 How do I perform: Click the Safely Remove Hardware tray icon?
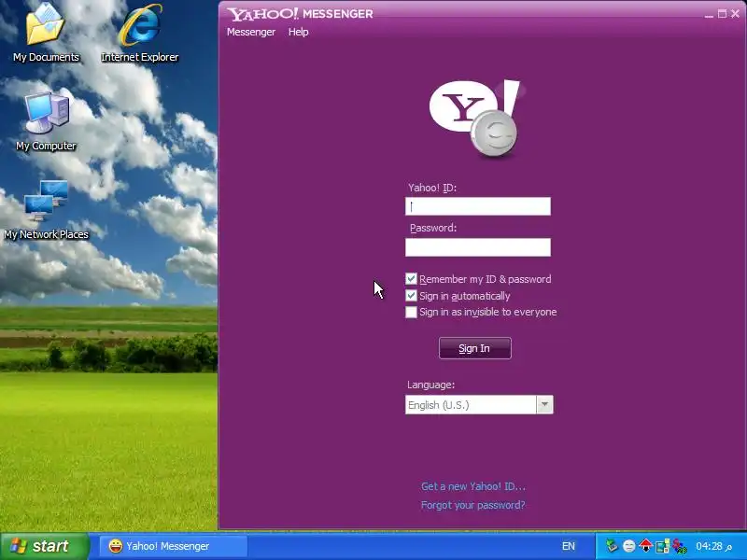point(612,546)
